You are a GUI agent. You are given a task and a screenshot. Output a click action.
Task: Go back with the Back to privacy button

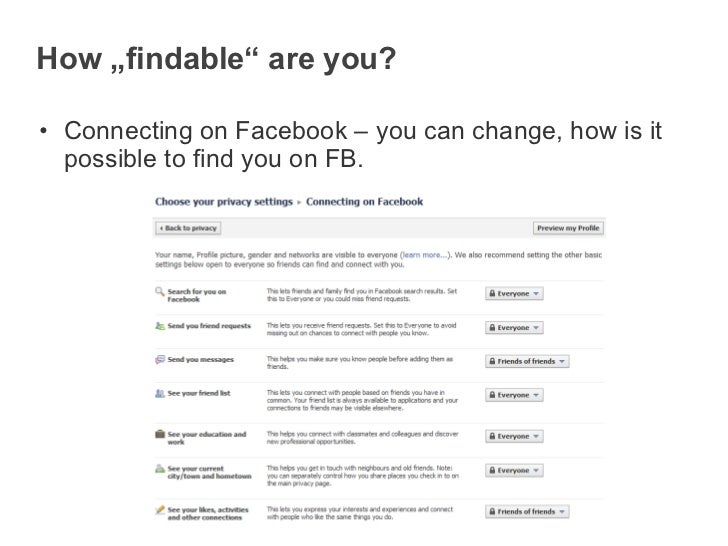coord(188,228)
